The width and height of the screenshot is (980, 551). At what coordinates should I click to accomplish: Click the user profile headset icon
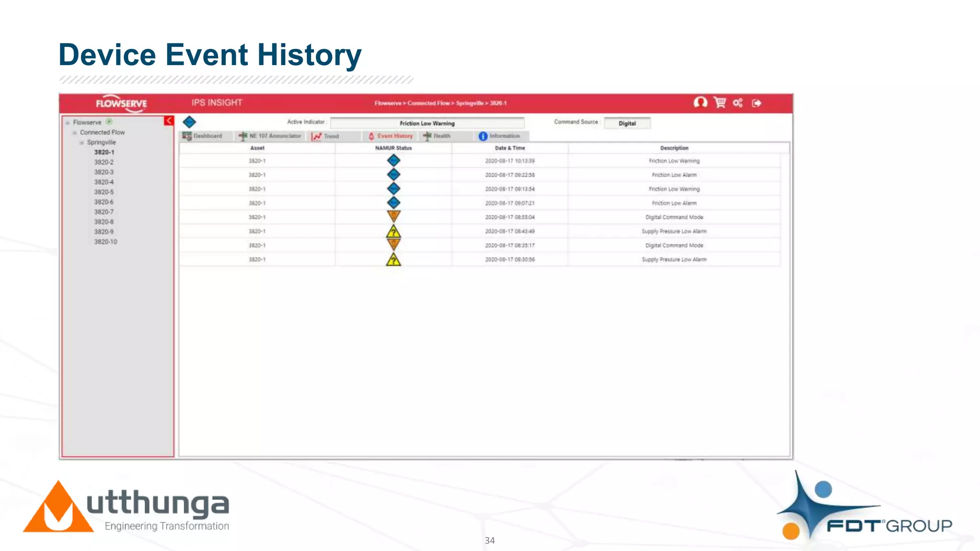pos(701,102)
